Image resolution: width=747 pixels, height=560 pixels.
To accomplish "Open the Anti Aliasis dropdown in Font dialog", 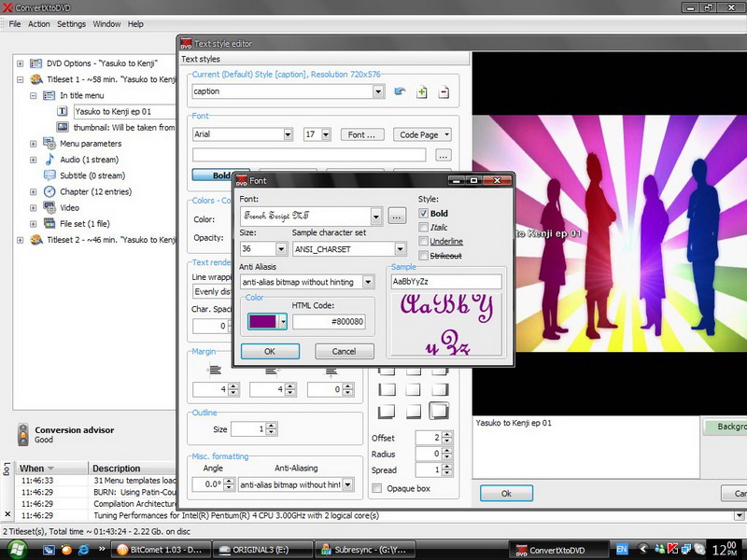I will (368, 282).
